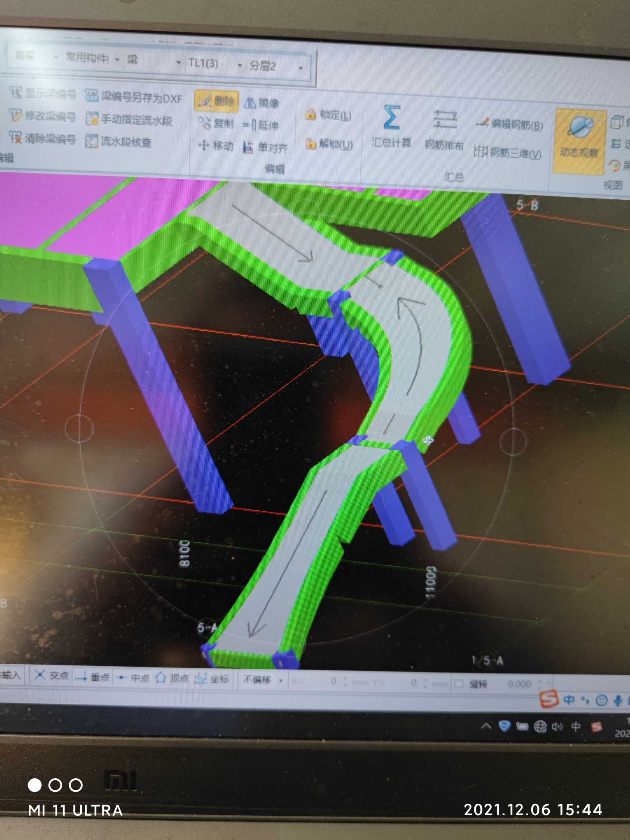Click 修改梁编号 tool

43,116
